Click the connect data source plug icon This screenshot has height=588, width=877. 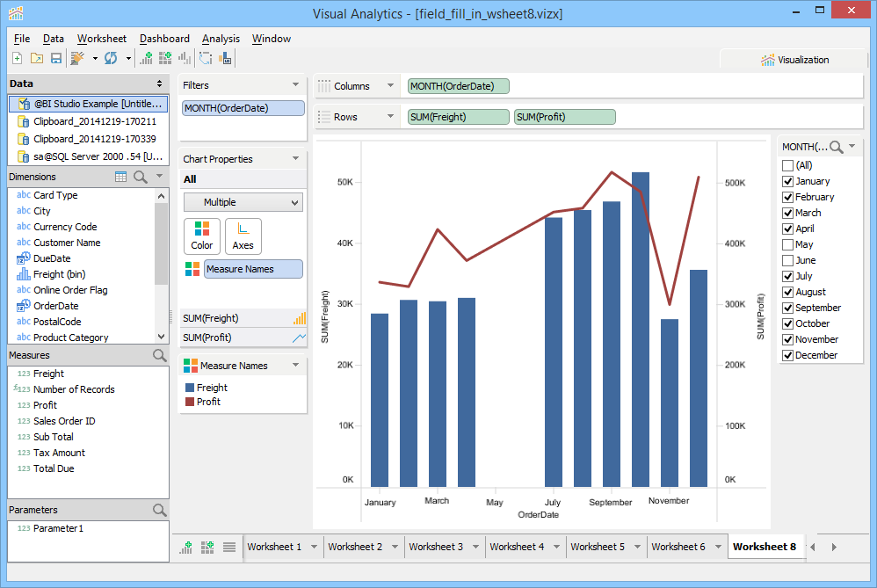click(77, 58)
